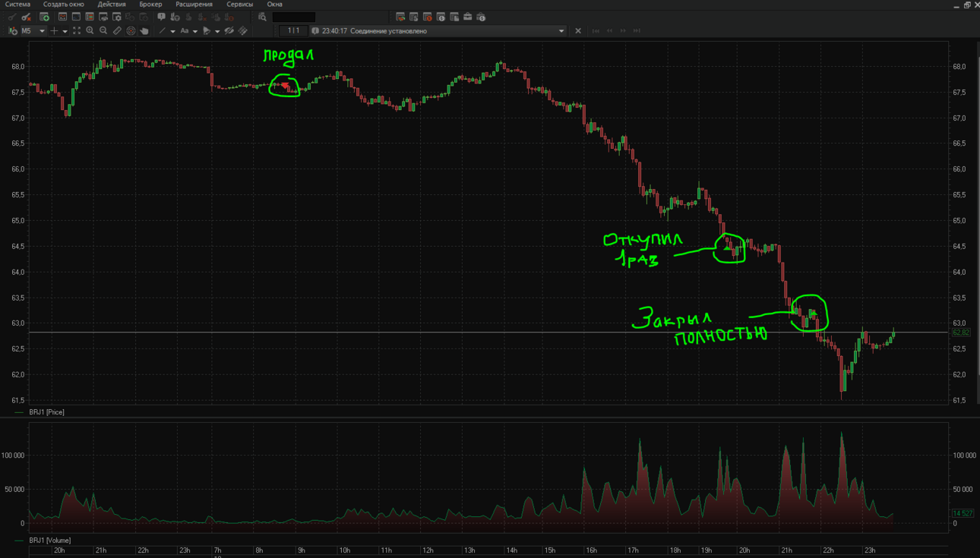Open the Брокер menu
The image size is (980, 558).
coord(150,5)
